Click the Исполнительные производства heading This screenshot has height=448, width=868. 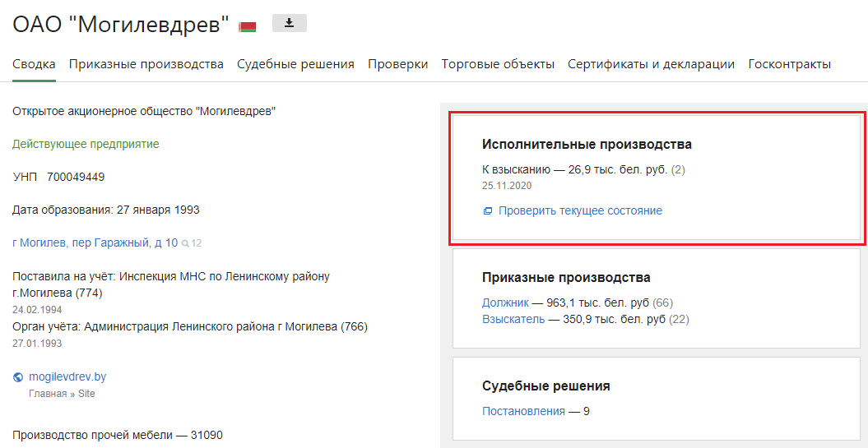587,145
